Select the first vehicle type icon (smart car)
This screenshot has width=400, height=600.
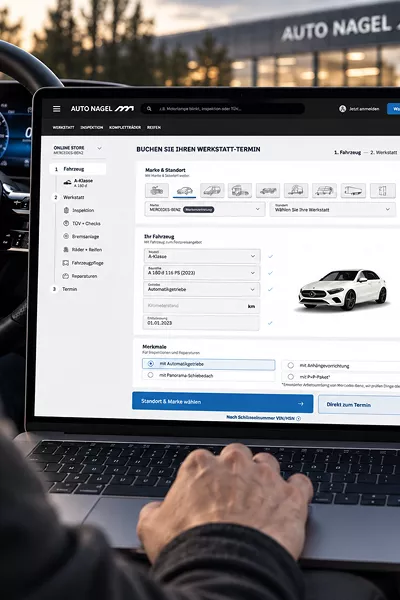point(157,191)
